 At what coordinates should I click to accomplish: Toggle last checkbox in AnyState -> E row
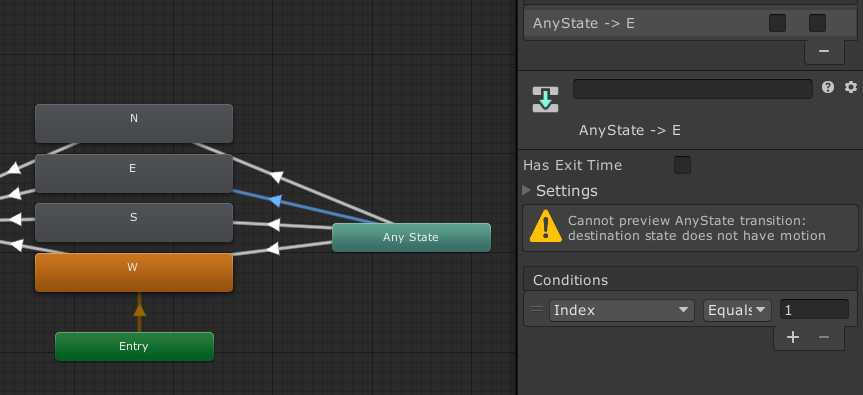[x=817, y=23]
